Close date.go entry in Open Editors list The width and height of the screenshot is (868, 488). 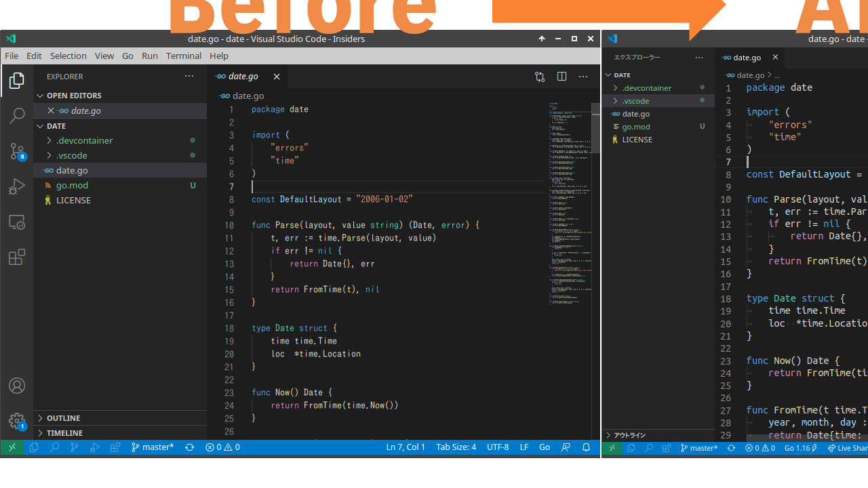coord(51,110)
